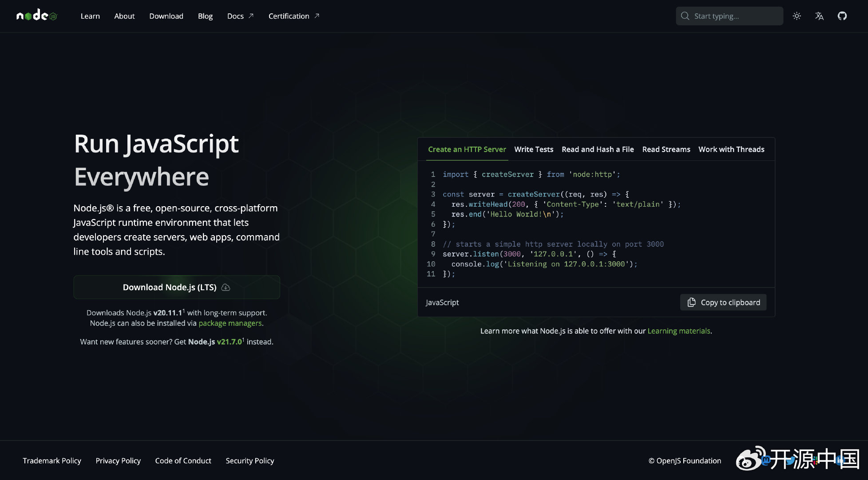Focus the Start typing search field
This screenshot has height=480, width=868.
tap(729, 16)
